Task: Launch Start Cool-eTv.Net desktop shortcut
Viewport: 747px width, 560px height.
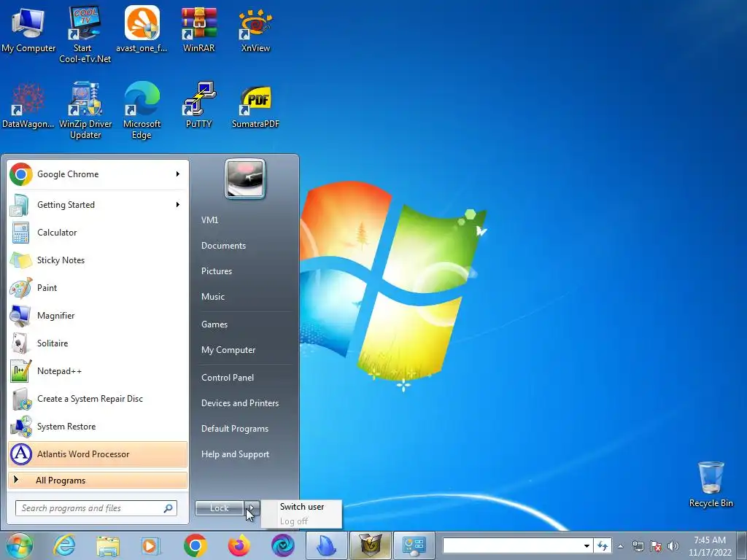Action: tap(85, 34)
